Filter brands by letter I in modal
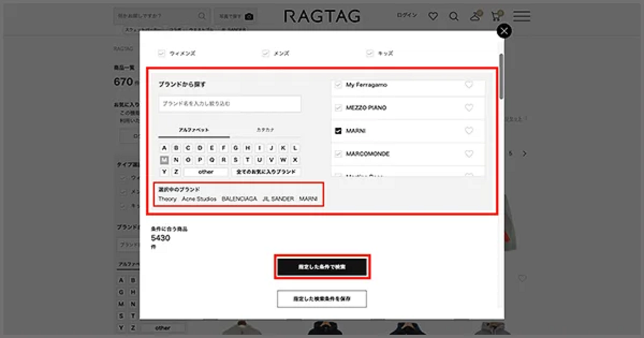Image resolution: width=644 pixels, height=338 pixels. 260,148
